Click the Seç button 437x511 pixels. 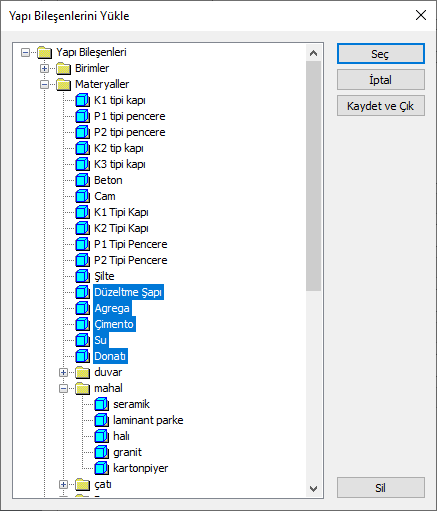click(381, 54)
